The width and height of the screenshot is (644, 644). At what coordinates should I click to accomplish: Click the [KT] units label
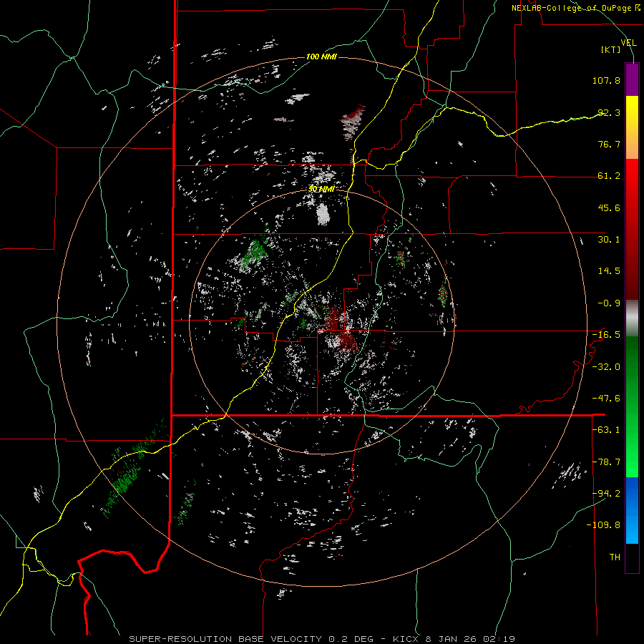click(x=611, y=49)
